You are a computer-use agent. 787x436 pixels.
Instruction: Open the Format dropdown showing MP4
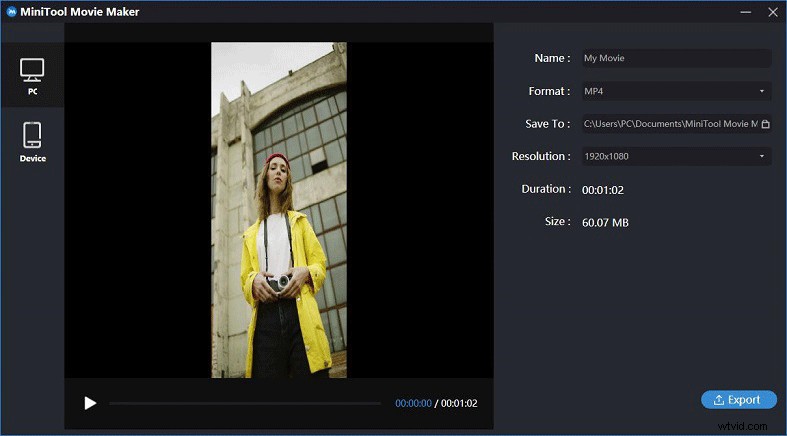tap(676, 91)
